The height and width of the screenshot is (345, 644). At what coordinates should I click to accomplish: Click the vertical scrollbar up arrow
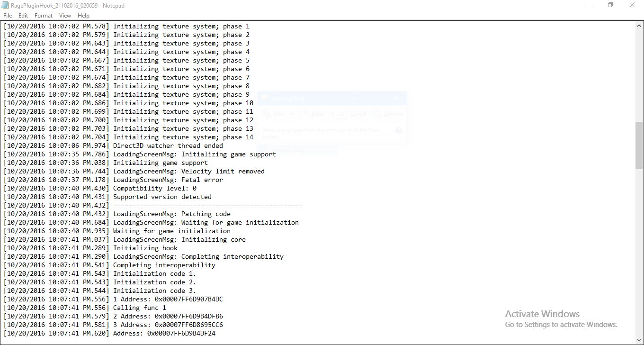pos(639,25)
